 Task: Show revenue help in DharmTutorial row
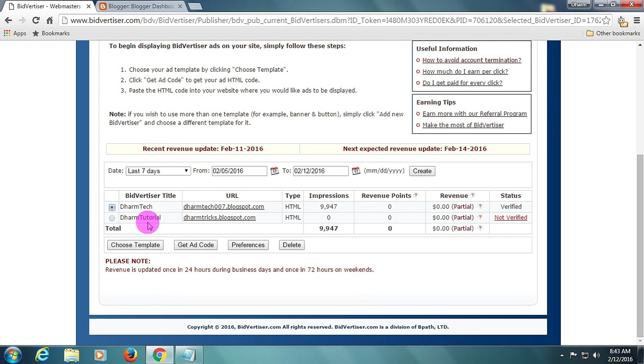(480, 217)
